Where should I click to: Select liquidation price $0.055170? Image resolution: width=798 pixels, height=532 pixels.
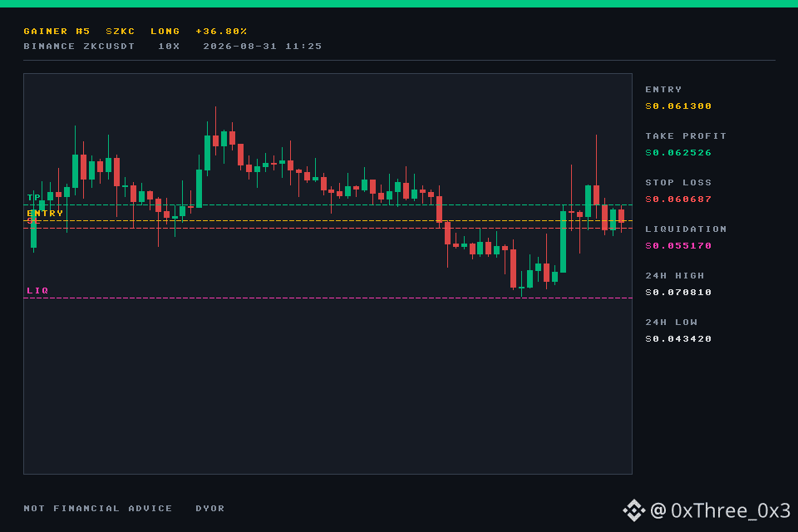click(x=678, y=246)
